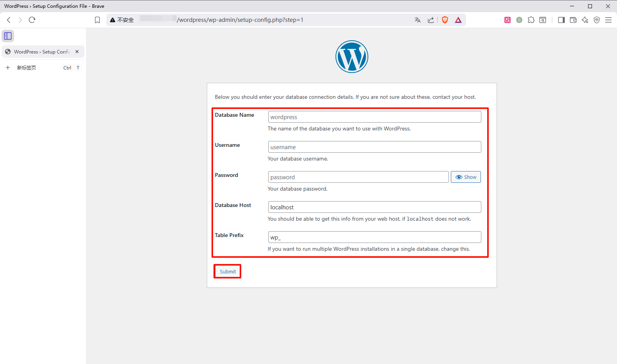Click the Database Host label
The width and height of the screenshot is (617, 364).
click(233, 205)
